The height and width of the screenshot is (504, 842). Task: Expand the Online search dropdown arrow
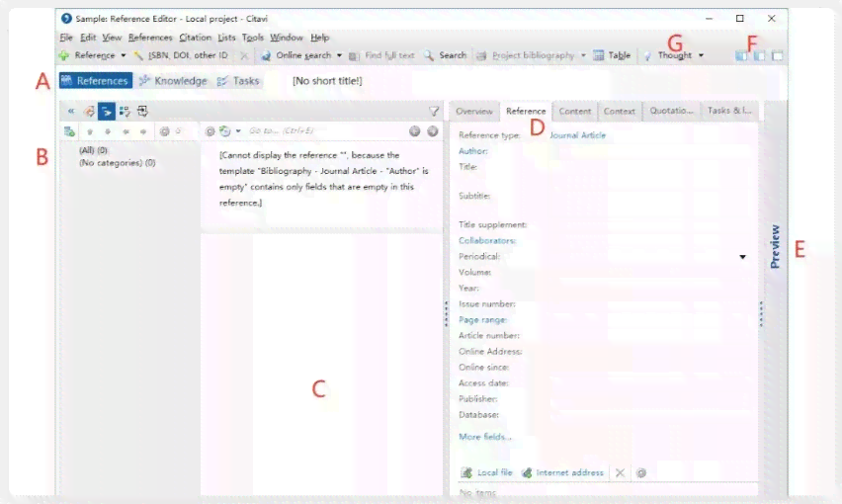pos(339,55)
